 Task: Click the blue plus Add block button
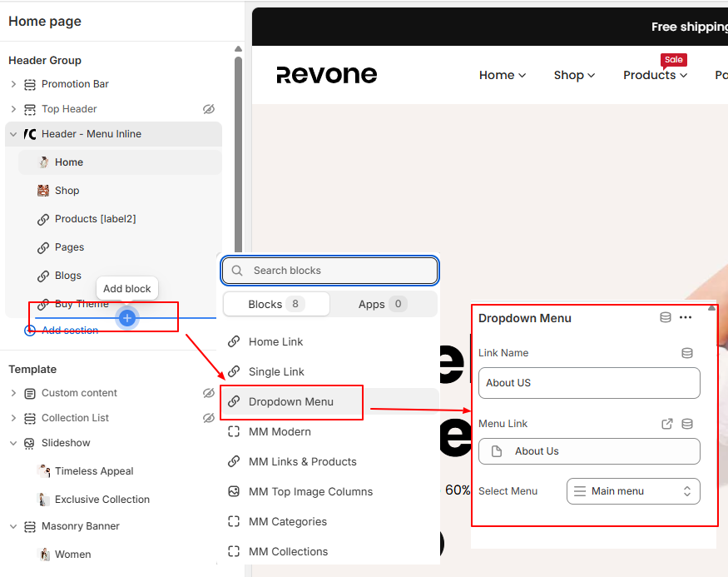click(x=127, y=318)
